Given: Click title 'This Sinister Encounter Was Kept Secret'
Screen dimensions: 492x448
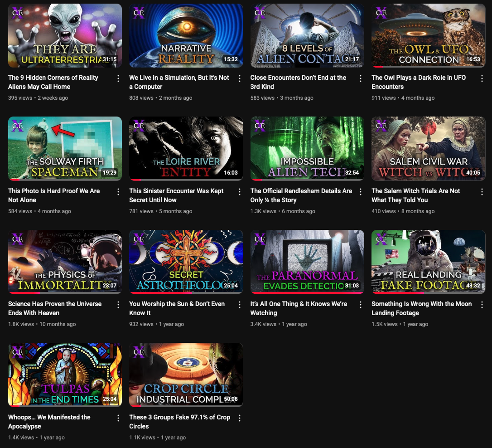Looking at the screenshot, I should click(176, 195).
